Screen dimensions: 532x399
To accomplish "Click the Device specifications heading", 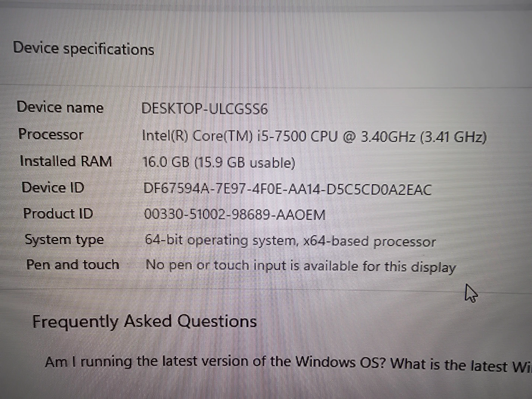I will pos(83,49).
